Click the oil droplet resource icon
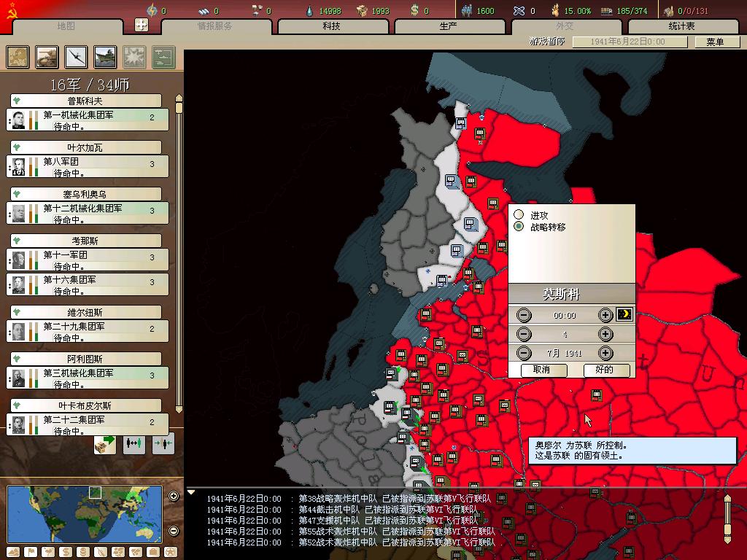Image resolution: width=747 pixels, height=560 pixels. coord(309,10)
